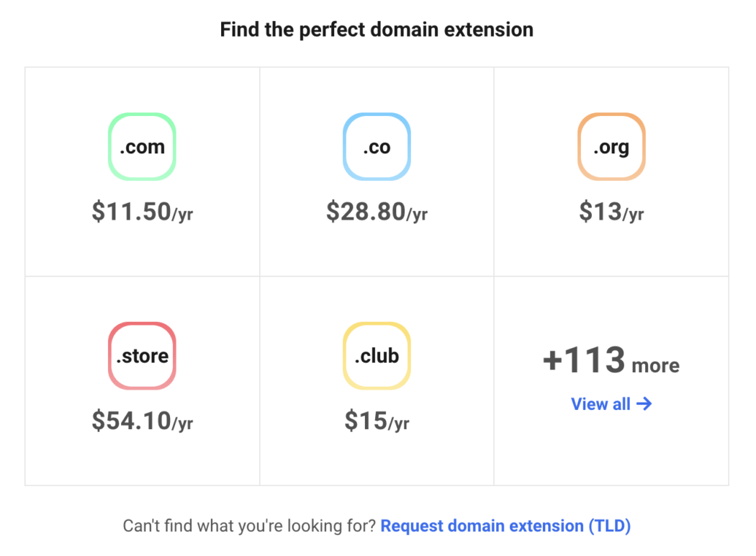Click the +113 count of extra extensions
This screenshot has width=756, height=556.
(x=583, y=360)
